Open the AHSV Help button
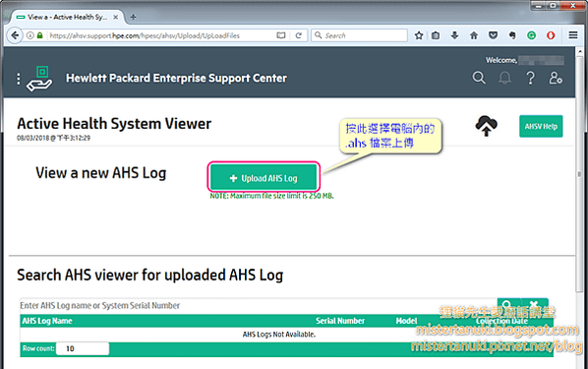The image size is (588, 369). pyautogui.click(x=541, y=126)
